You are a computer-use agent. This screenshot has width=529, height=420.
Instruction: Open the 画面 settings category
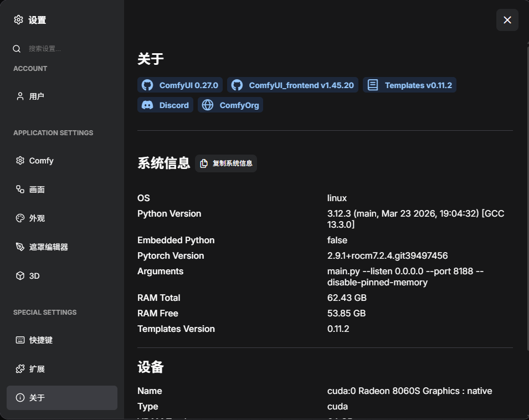click(62, 189)
